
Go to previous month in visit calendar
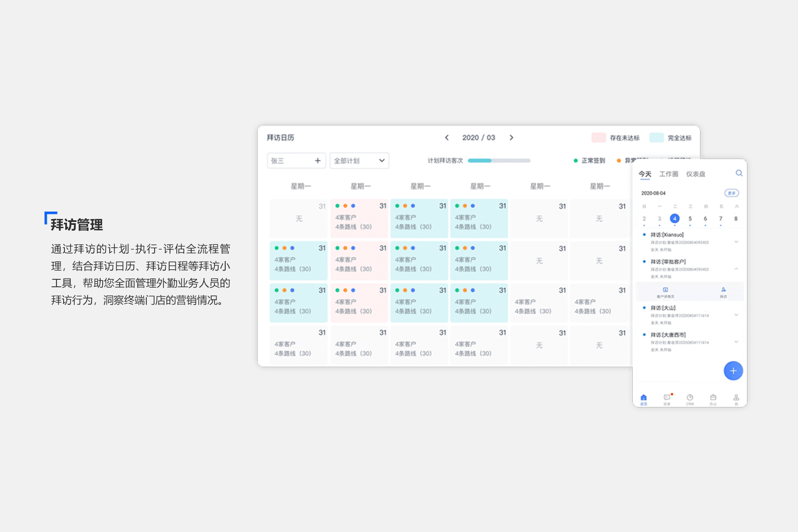(x=447, y=138)
